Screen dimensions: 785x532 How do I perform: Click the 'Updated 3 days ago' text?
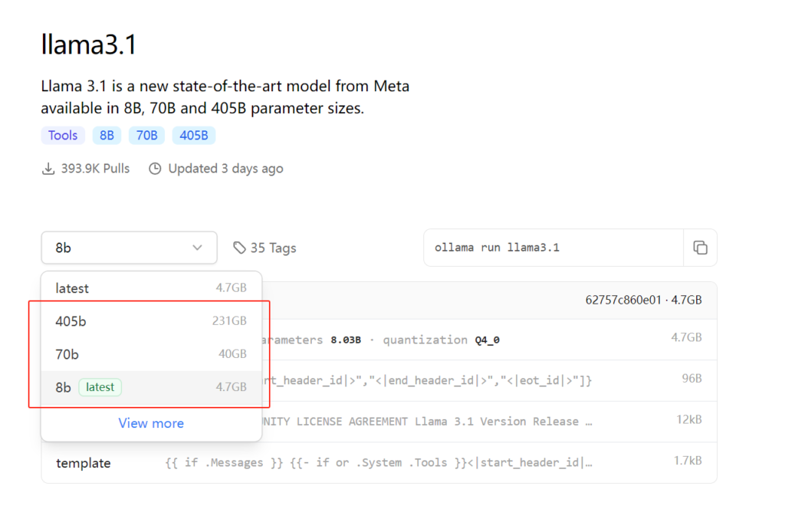point(226,169)
